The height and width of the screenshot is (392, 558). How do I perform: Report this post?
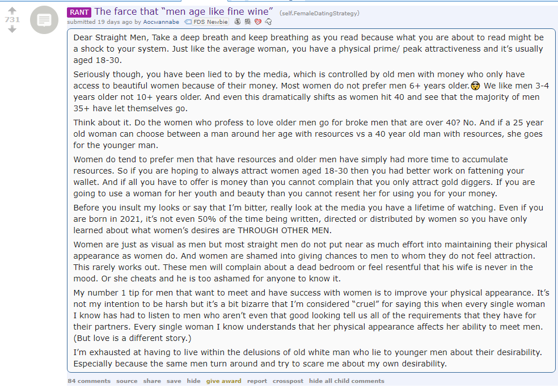pos(257,381)
